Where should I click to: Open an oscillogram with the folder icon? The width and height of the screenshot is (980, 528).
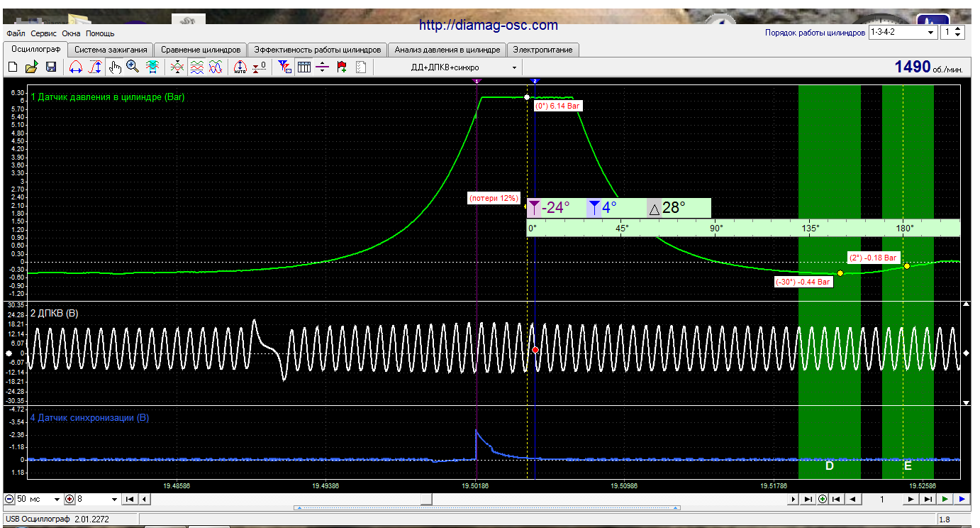coord(32,67)
